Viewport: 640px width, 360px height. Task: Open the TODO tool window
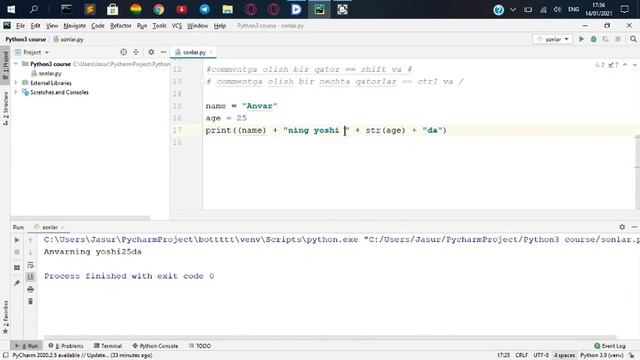click(x=200, y=346)
